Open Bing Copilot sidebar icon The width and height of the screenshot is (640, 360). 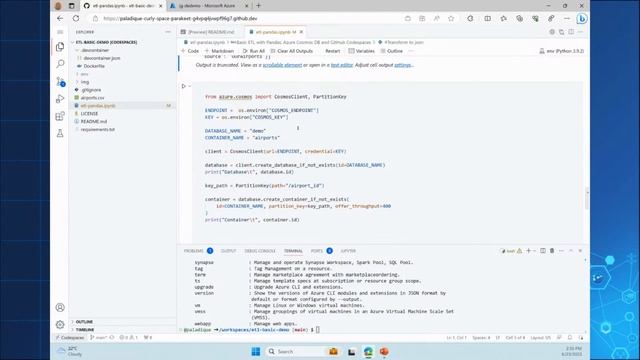pos(582,18)
